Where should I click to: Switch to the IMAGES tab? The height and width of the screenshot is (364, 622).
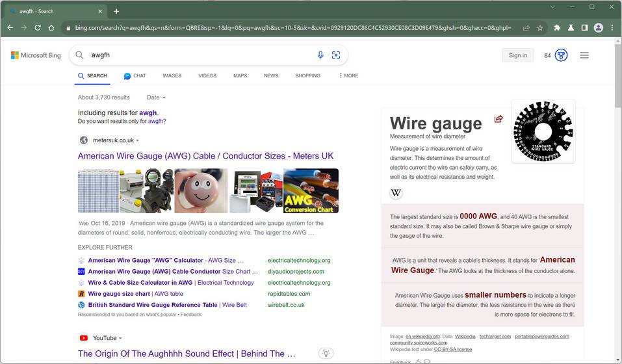pos(172,75)
